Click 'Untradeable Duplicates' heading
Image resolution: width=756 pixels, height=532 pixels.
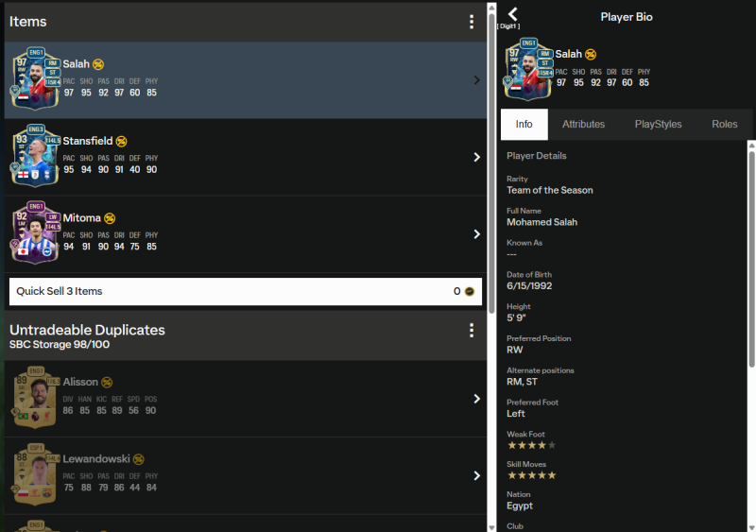coord(87,330)
